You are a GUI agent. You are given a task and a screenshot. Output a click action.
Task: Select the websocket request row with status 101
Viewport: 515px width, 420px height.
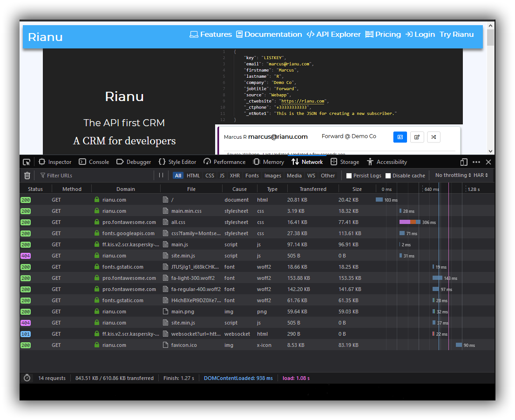coord(257,334)
